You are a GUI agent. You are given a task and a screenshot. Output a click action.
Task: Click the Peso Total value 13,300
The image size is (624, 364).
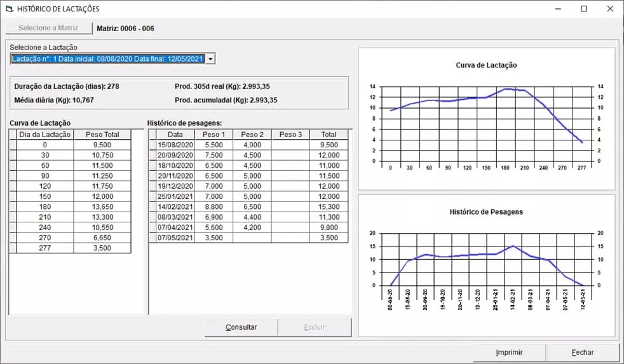(x=102, y=217)
